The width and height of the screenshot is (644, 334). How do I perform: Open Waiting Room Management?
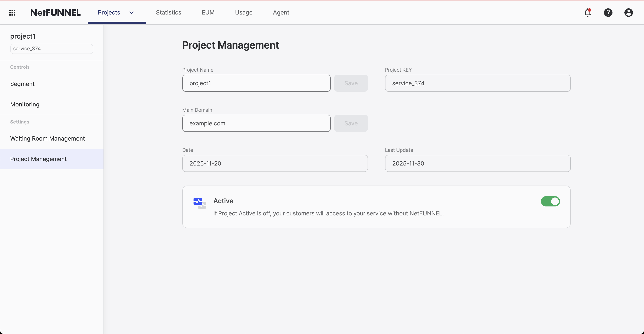click(x=47, y=138)
